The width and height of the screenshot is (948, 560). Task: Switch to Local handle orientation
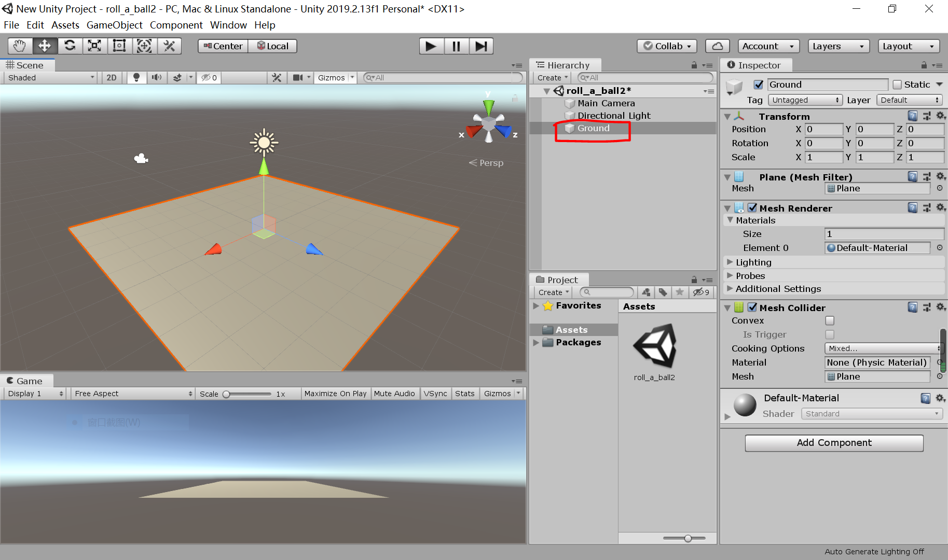point(272,46)
